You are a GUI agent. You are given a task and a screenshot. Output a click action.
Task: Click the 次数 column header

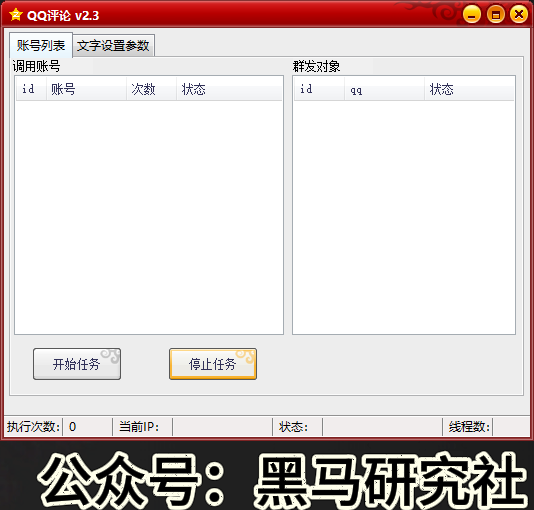(152, 89)
